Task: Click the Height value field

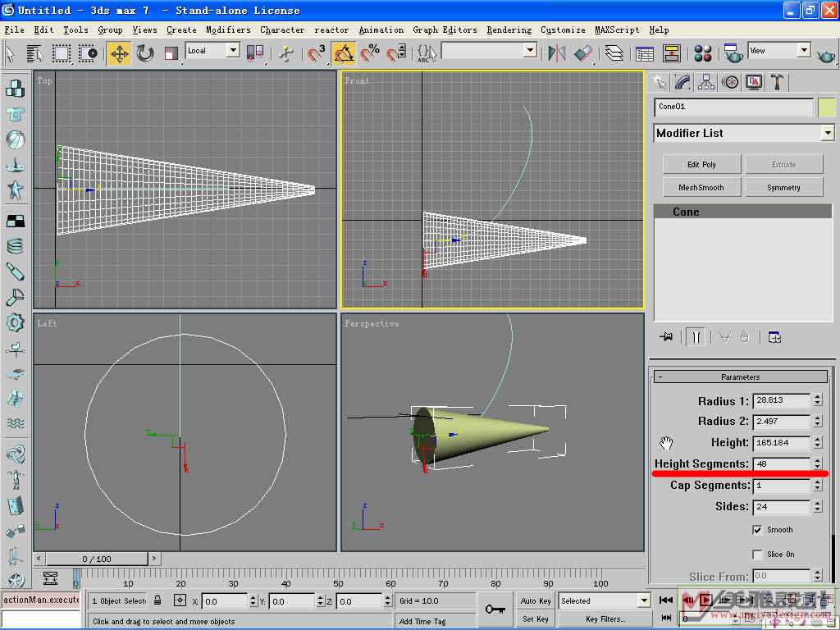Action: [781, 443]
